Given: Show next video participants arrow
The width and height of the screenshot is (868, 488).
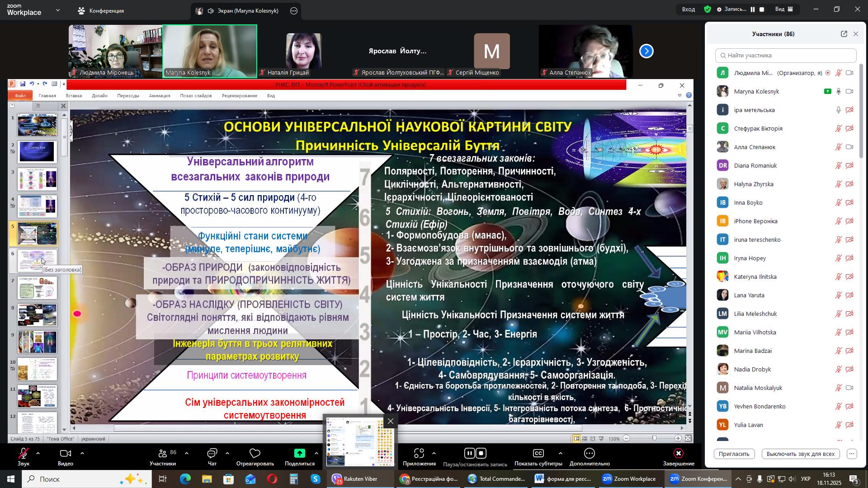Looking at the screenshot, I should coord(646,51).
